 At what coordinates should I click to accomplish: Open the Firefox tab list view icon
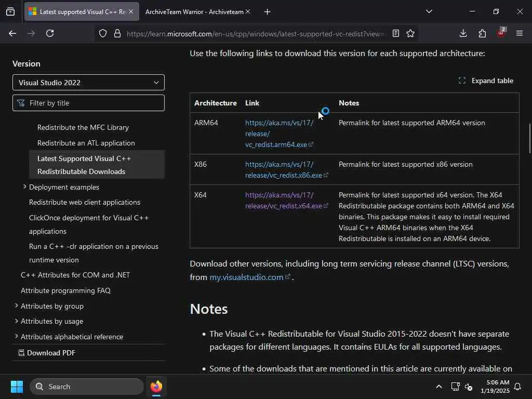tap(10, 11)
